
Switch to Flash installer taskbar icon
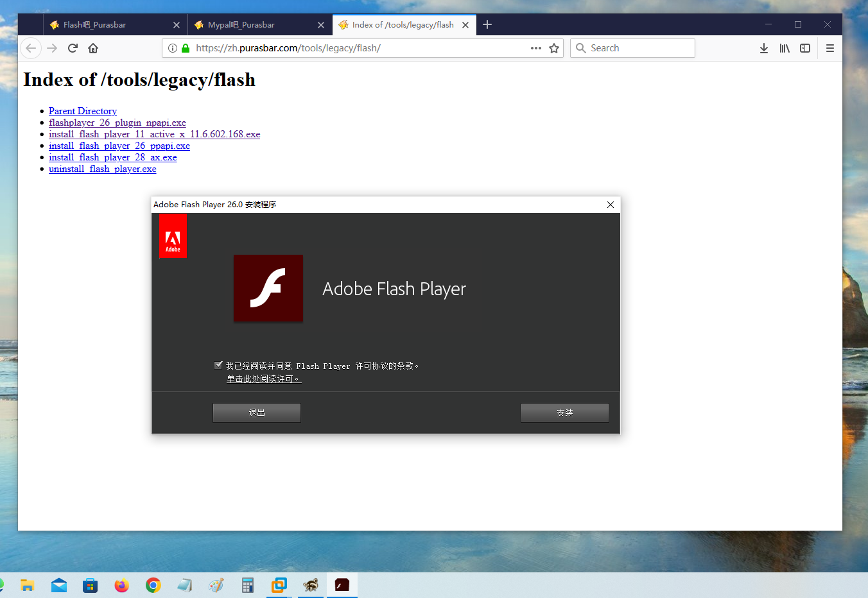(342, 585)
